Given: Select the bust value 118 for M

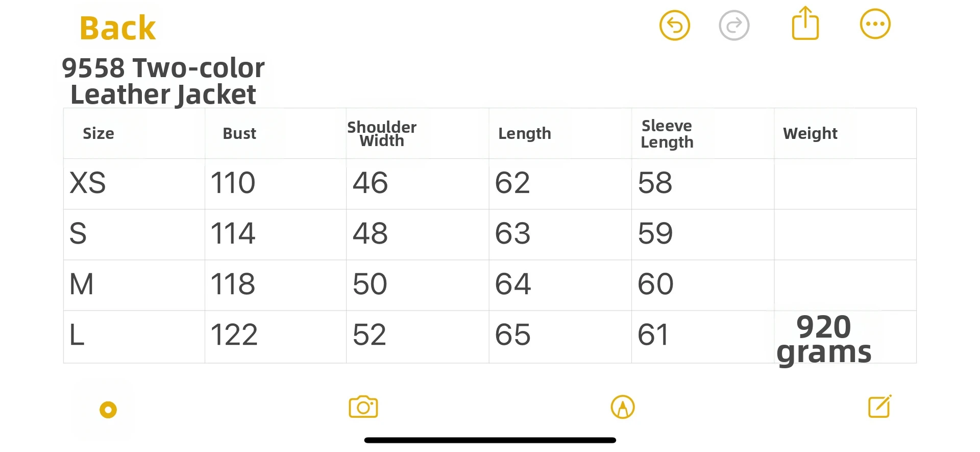Looking at the screenshot, I should tap(233, 284).
